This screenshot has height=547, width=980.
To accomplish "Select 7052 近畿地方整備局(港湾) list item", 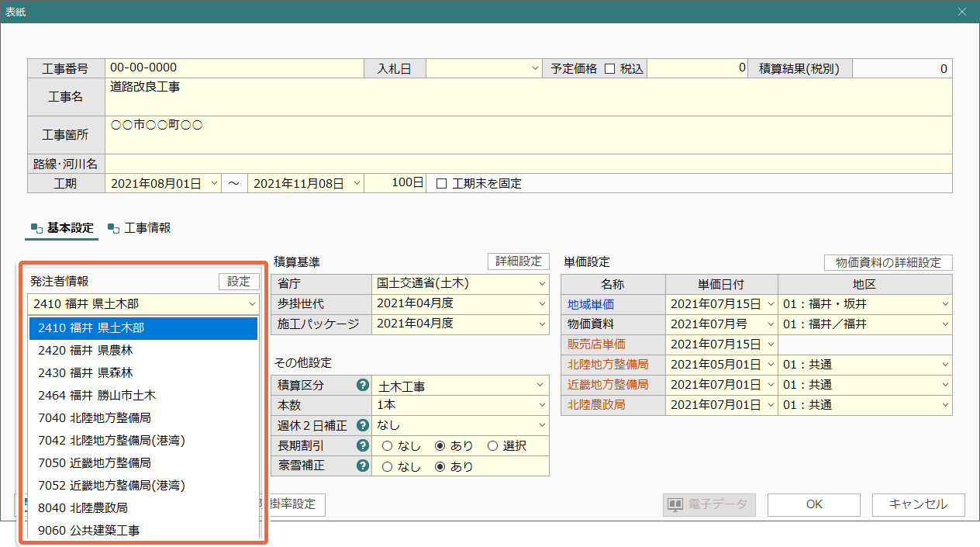I will 143,486.
